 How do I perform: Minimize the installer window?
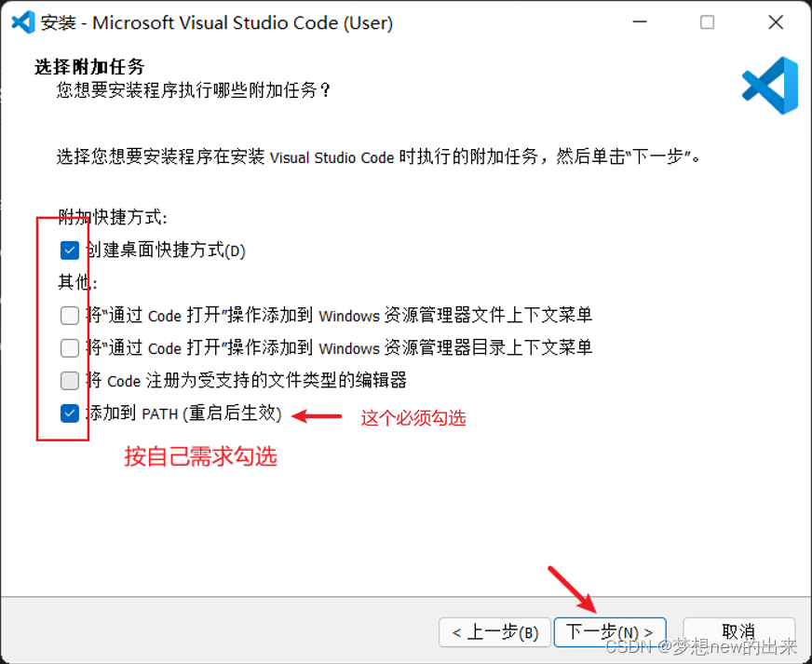[640, 21]
